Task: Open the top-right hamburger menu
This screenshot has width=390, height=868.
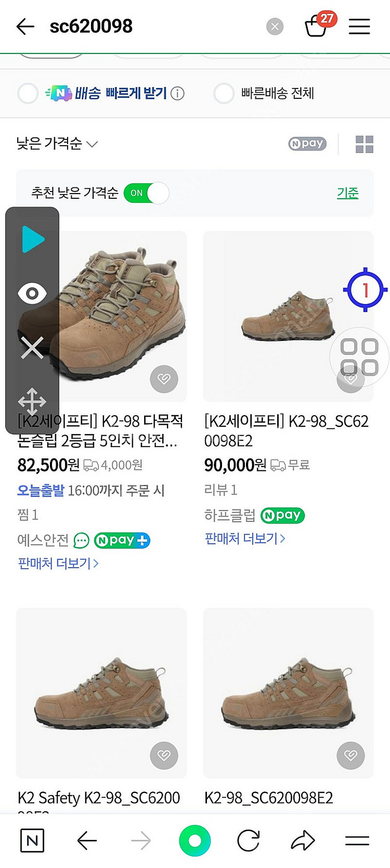Action: pyautogui.click(x=359, y=27)
